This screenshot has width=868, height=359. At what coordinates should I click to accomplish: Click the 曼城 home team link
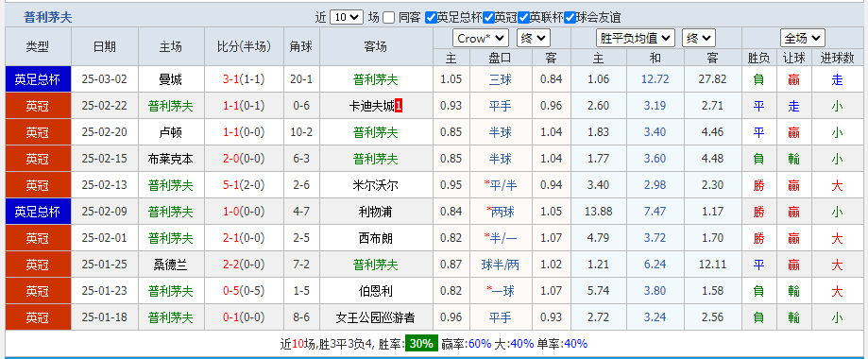coord(171,79)
